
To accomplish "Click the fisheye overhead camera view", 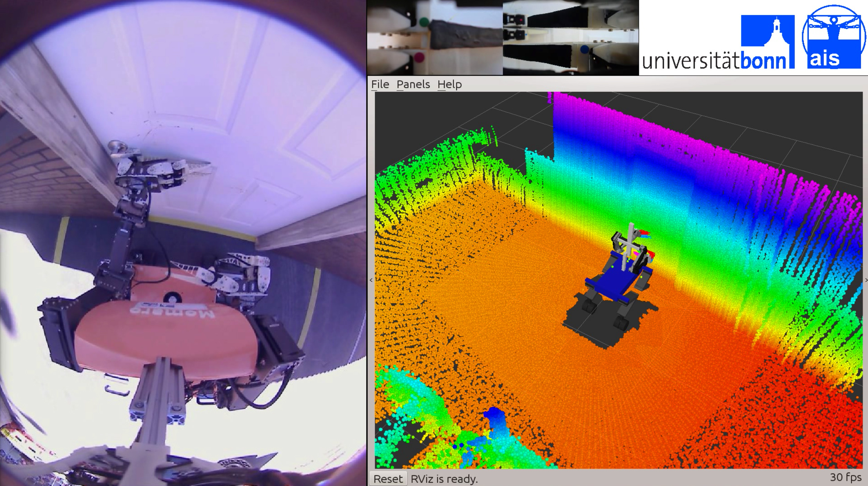I will click(x=183, y=243).
